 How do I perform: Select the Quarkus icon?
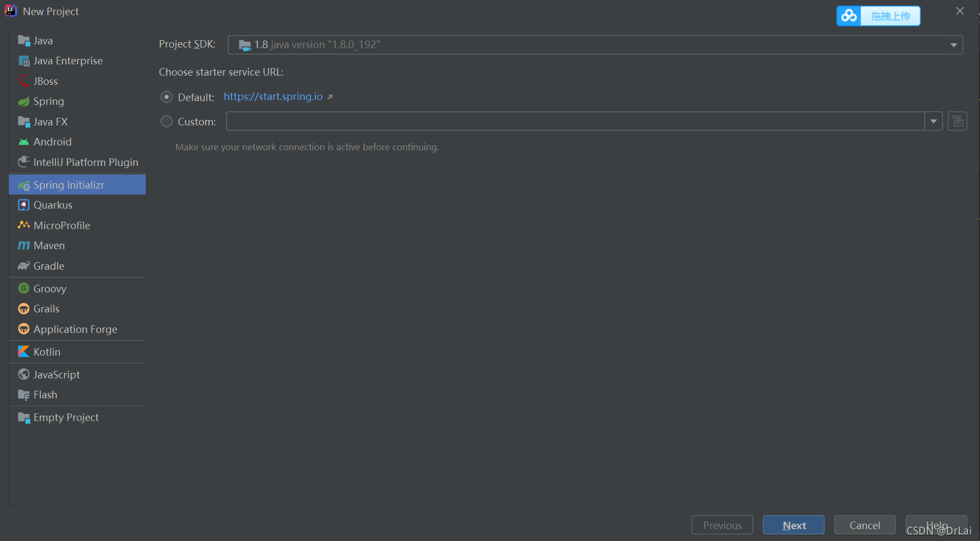click(x=24, y=205)
